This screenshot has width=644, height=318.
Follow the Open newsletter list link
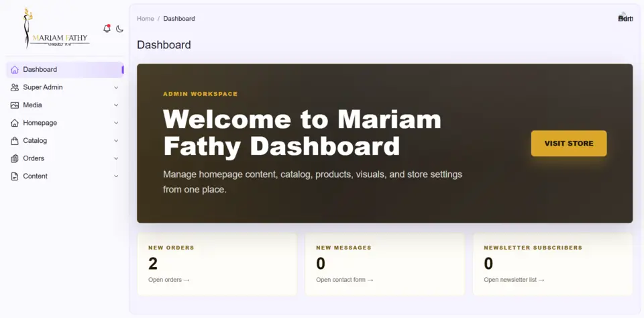pyautogui.click(x=514, y=280)
